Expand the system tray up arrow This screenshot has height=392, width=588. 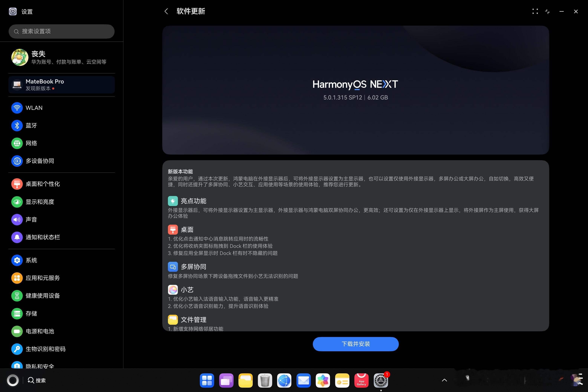coord(444,380)
